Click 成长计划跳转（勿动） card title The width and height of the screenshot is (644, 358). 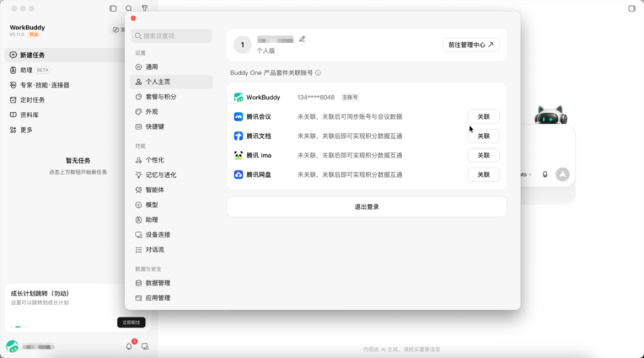(40, 294)
